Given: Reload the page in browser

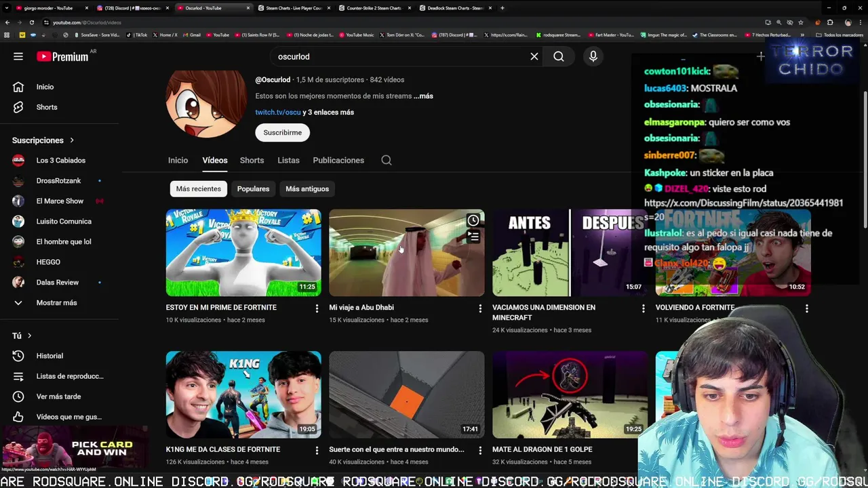Looking at the screenshot, I should coord(33,22).
